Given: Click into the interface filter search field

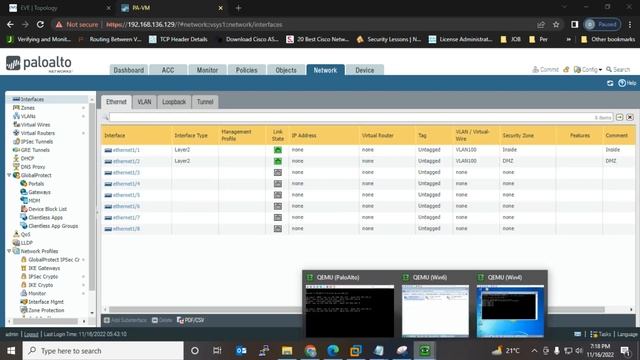Looking at the screenshot, I should 361,118.
